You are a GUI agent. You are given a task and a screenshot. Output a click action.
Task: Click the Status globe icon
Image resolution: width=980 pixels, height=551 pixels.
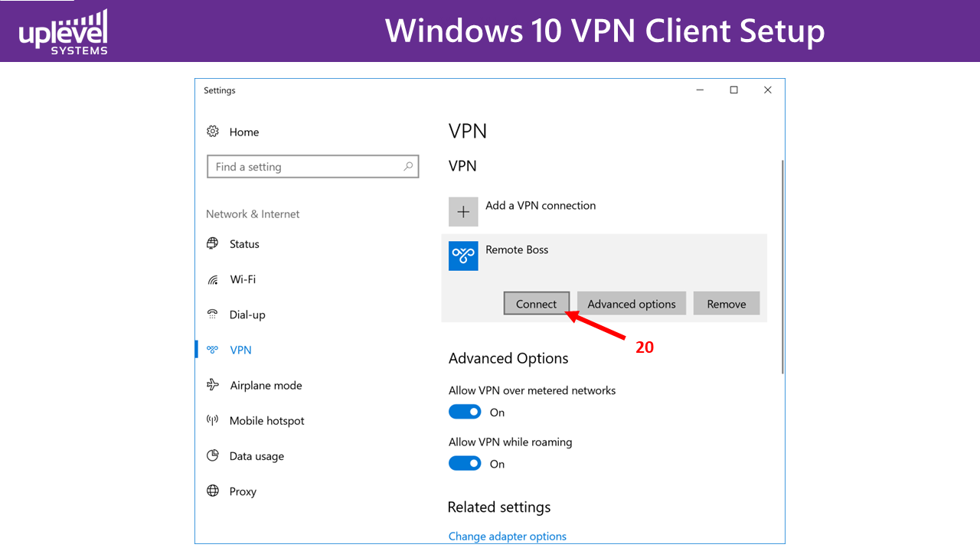213,243
